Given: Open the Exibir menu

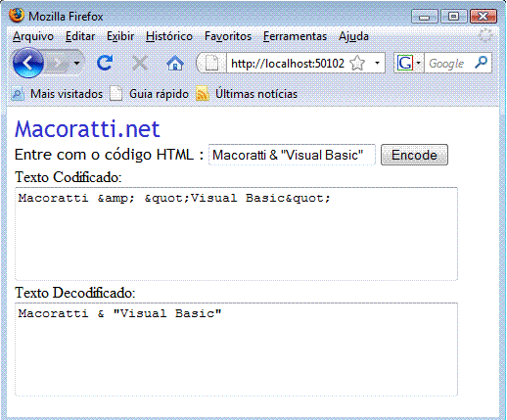Looking at the screenshot, I should (120, 36).
